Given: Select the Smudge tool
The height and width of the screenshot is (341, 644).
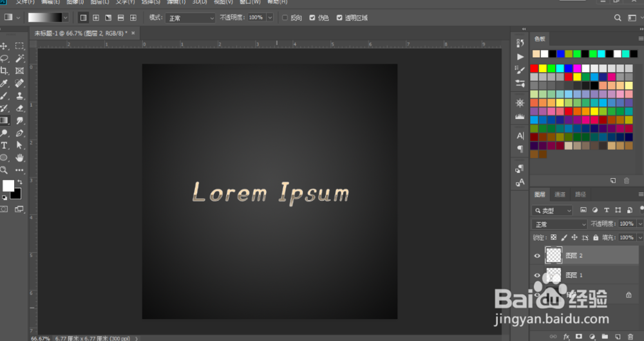Looking at the screenshot, I should [19, 121].
